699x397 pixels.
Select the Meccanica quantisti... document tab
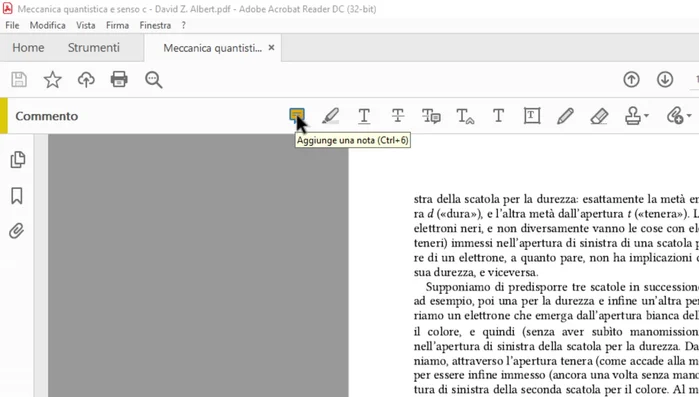pos(213,48)
